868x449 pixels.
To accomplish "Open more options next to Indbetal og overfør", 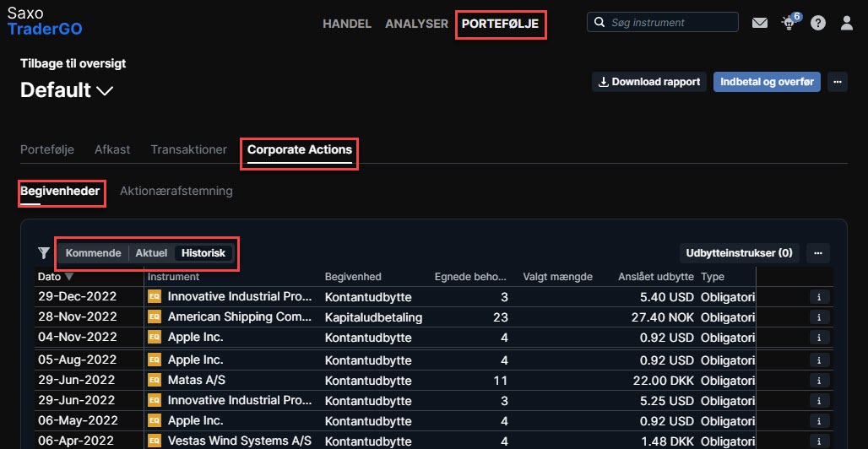I will (x=837, y=82).
